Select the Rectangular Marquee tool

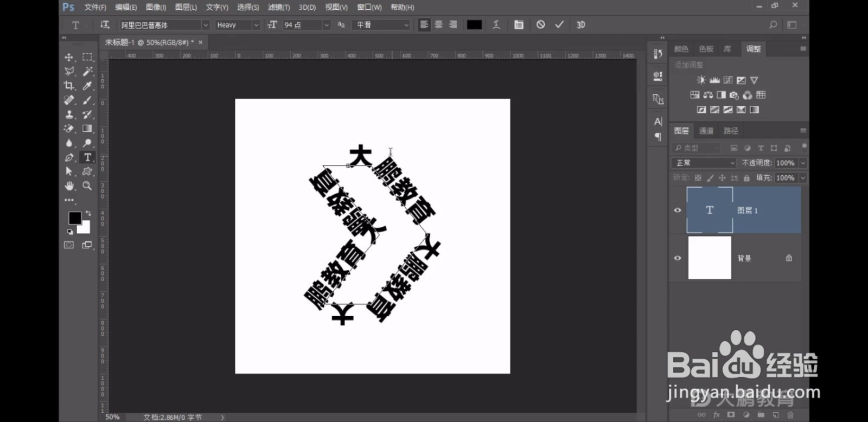[x=87, y=57]
